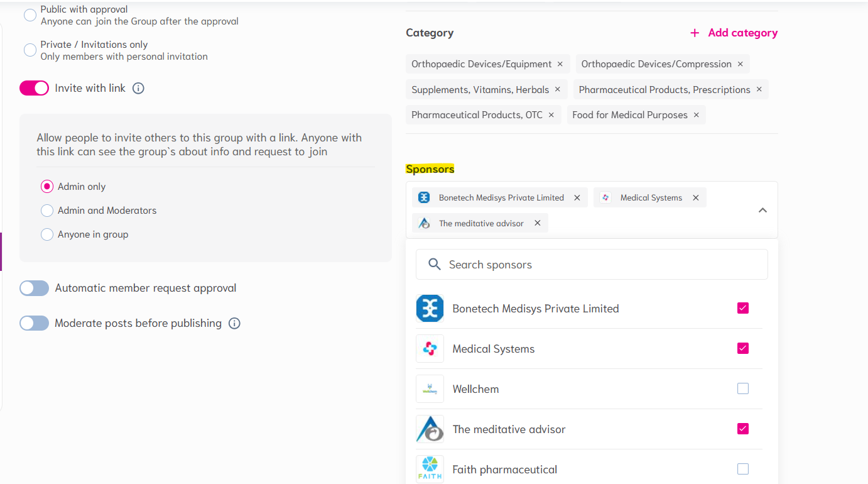Enable Moderate posts before publishing toggle
This screenshot has height=484, width=868.
(34, 324)
